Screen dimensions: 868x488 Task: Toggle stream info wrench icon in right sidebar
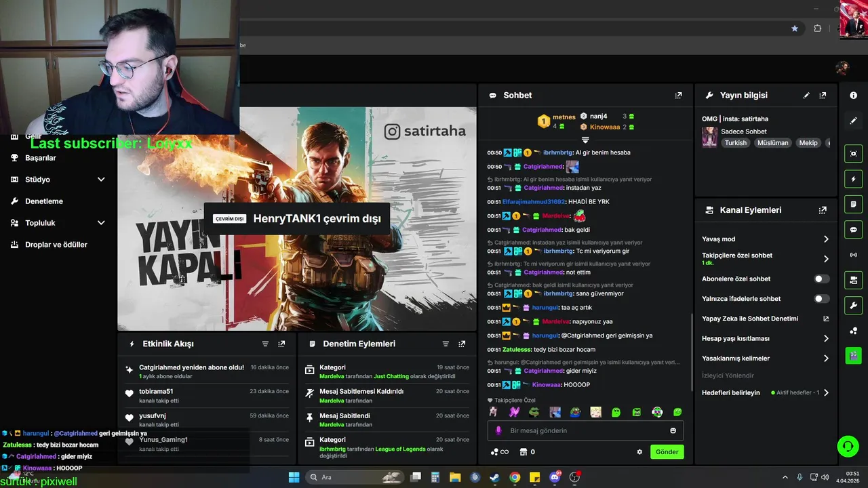tap(853, 305)
